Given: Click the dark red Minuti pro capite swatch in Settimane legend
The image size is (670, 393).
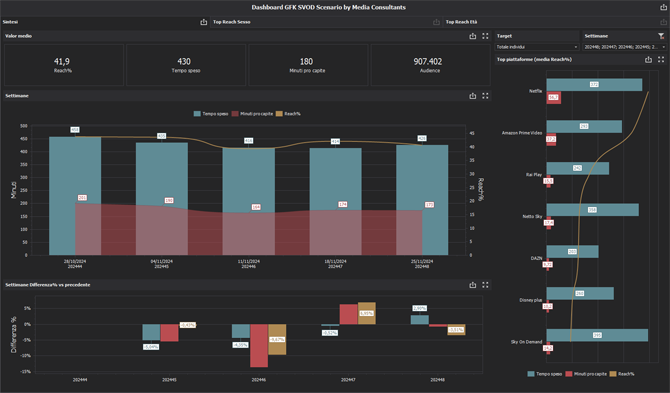Looking at the screenshot, I should point(235,114).
